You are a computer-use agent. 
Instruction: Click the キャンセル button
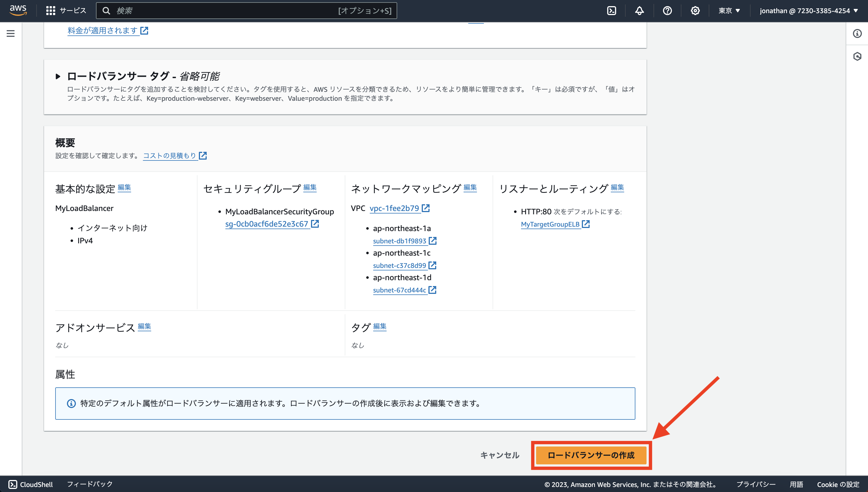click(500, 455)
